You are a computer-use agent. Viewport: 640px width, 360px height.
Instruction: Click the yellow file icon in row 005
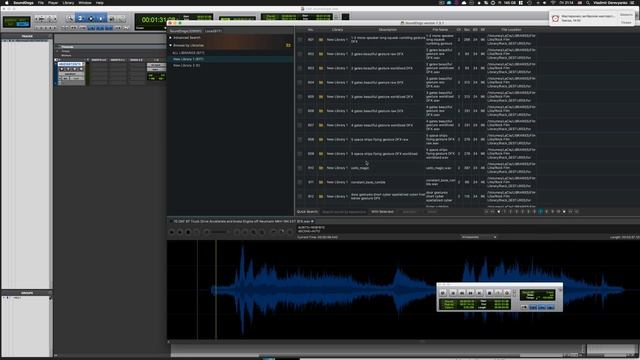point(321,97)
